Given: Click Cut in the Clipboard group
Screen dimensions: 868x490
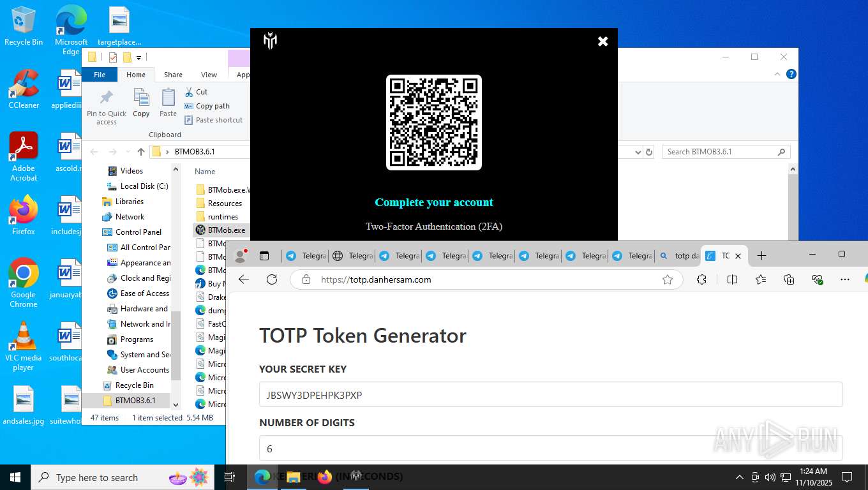Looking at the screenshot, I should (196, 92).
